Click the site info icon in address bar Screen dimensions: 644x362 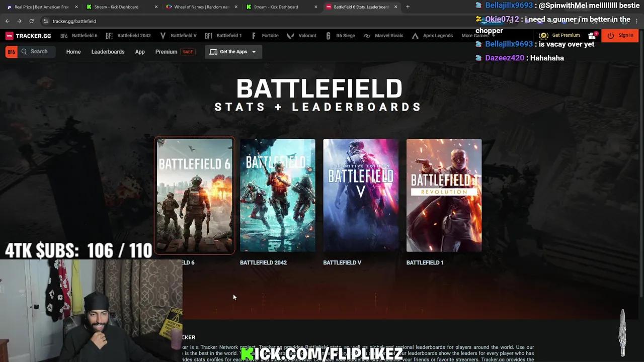46,21
